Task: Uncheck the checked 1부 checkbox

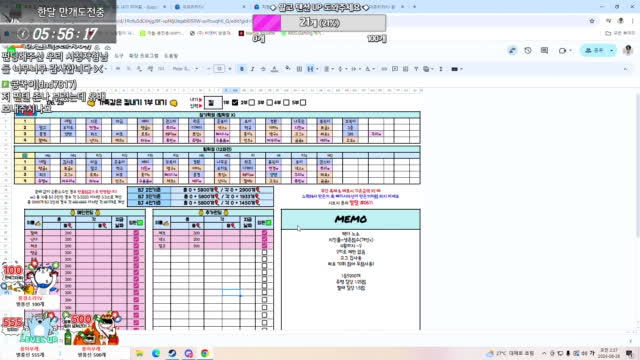Action: click(235, 102)
